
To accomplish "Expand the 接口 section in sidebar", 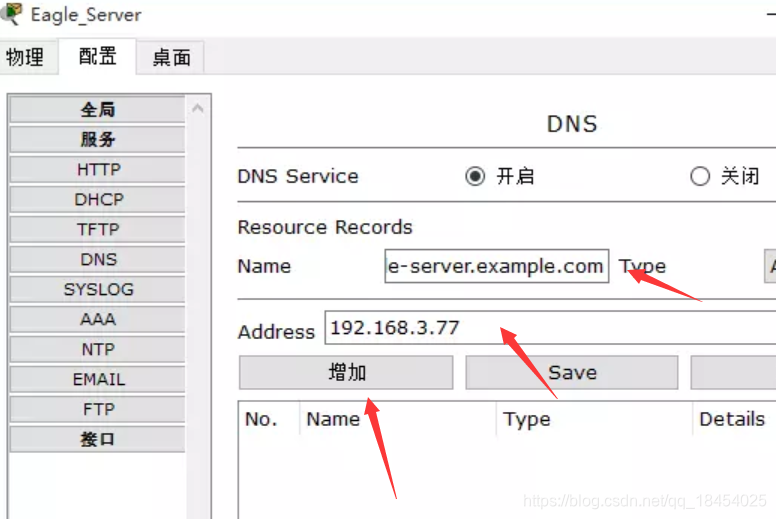I will 97,439.
